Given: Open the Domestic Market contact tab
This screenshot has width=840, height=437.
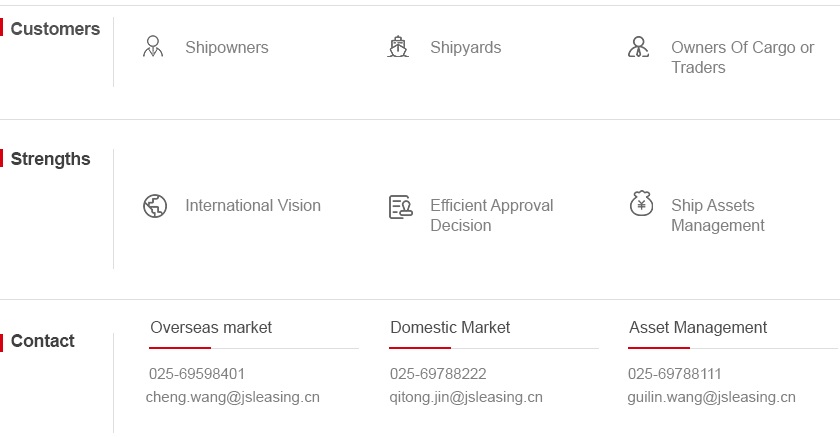Looking at the screenshot, I should [x=450, y=327].
